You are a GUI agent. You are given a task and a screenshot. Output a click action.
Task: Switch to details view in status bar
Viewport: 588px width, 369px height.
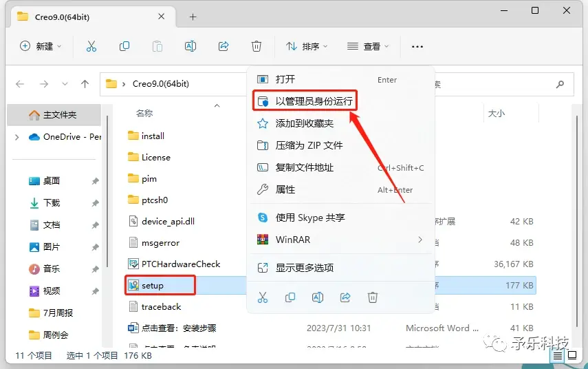coord(558,355)
